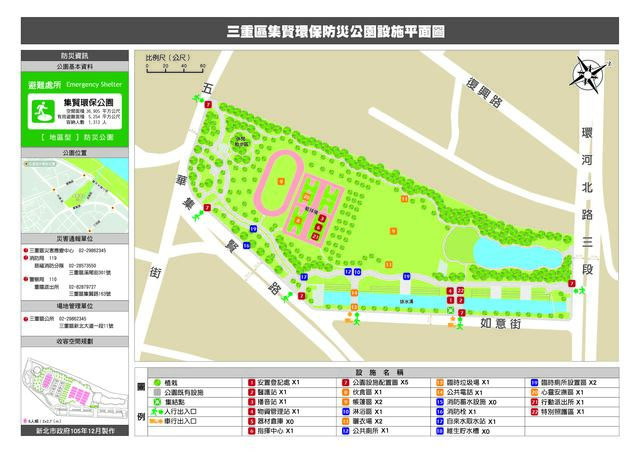Click blue marker 10 on the path
Viewport: 640px width, 453px height.
[357, 272]
